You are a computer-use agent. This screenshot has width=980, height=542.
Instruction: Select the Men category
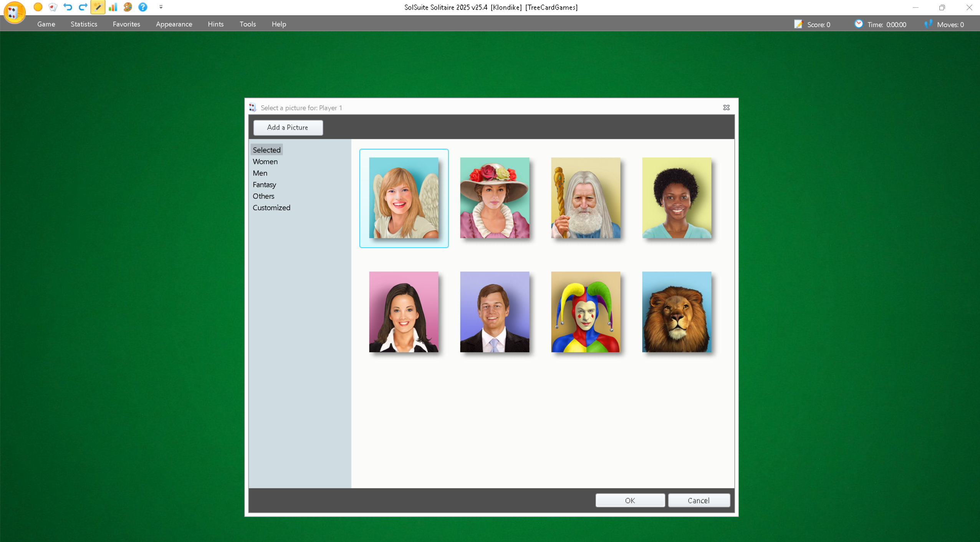260,173
